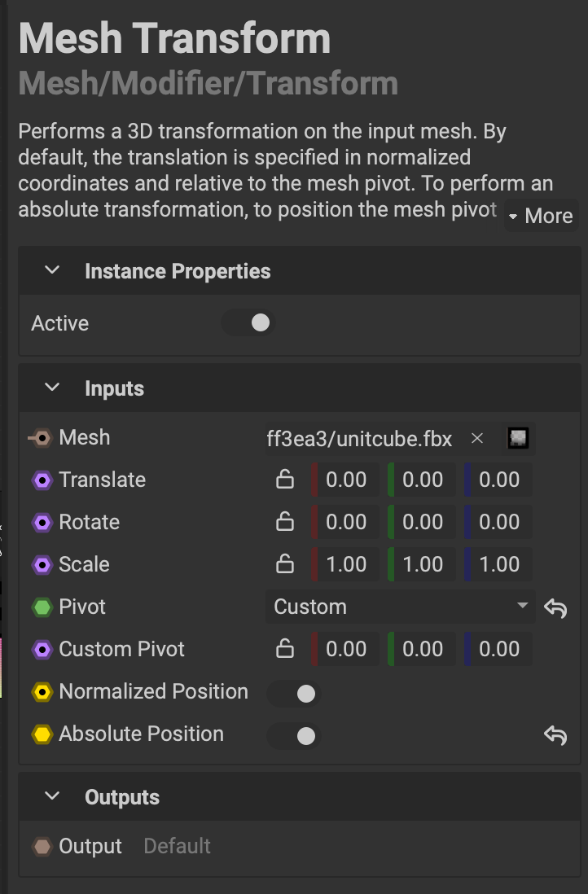This screenshot has height=894, width=588.
Task: Toggle the Custom Pivot lock icon
Action: [x=285, y=650]
